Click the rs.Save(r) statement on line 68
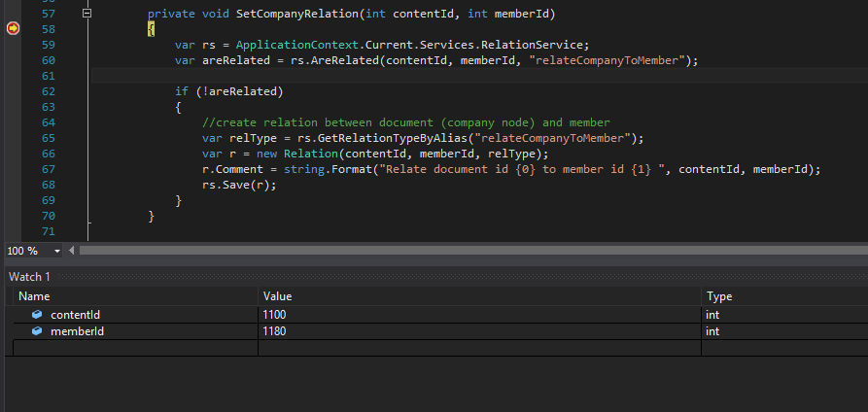 (239, 185)
